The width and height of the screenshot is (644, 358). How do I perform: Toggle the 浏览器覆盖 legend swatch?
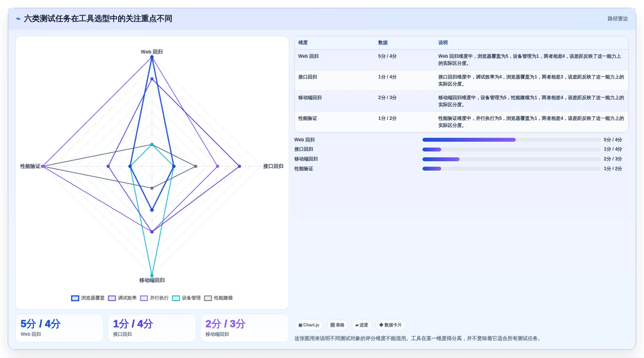[75, 298]
